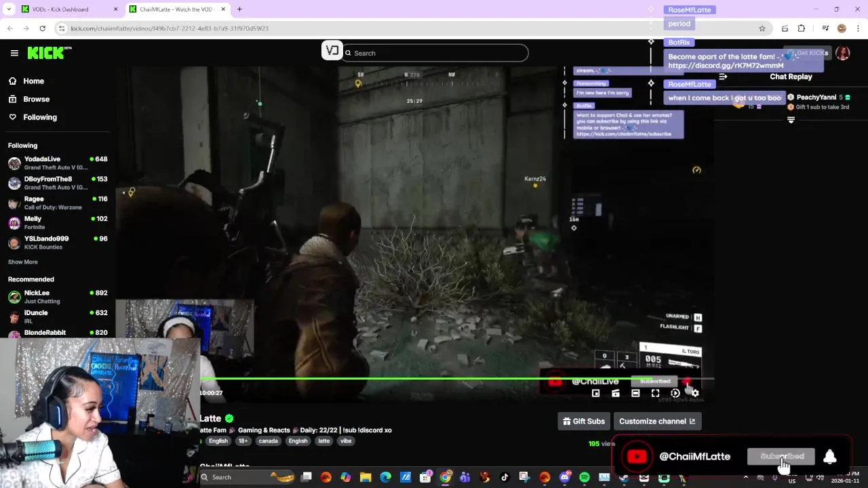Show hidden system tray icons

pyautogui.click(x=745, y=477)
